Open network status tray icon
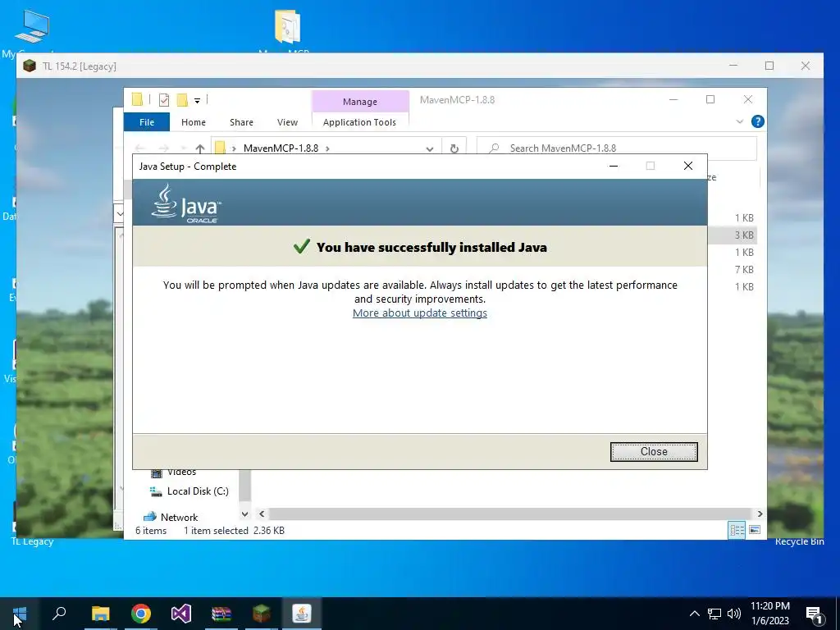840x630 pixels. [714, 614]
